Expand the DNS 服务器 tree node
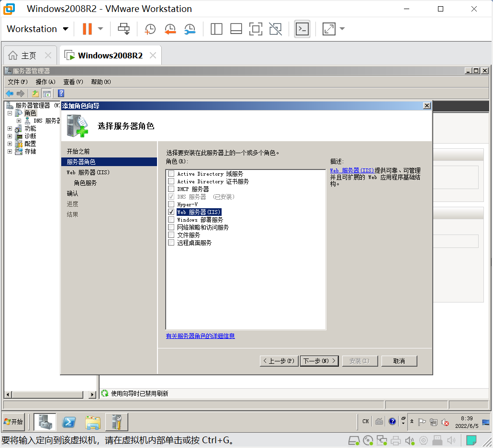Viewport: 493px width, 448px height. [x=19, y=121]
